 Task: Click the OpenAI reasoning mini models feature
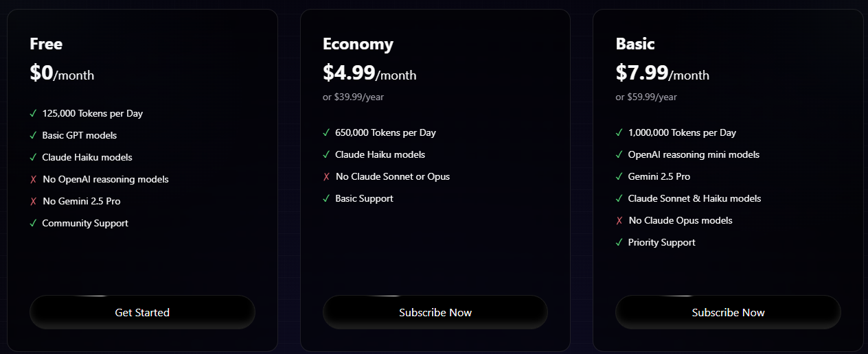coord(694,154)
